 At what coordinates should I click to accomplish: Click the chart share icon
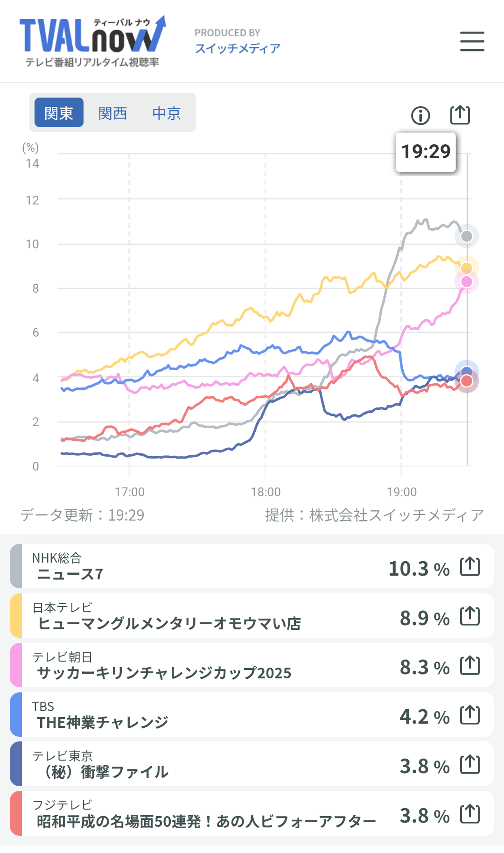pos(460,114)
